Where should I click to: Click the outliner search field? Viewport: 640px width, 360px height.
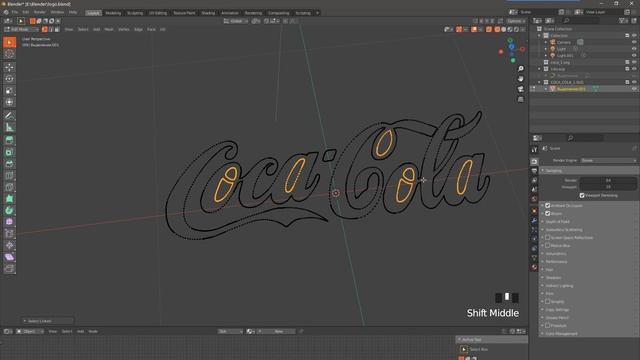tap(582, 21)
